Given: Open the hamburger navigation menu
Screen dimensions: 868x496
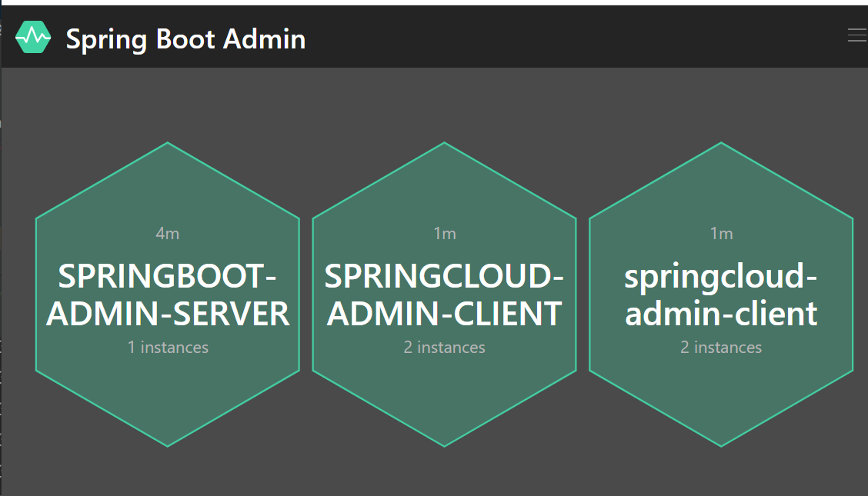Looking at the screenshot, I should [x=857, y=35].
